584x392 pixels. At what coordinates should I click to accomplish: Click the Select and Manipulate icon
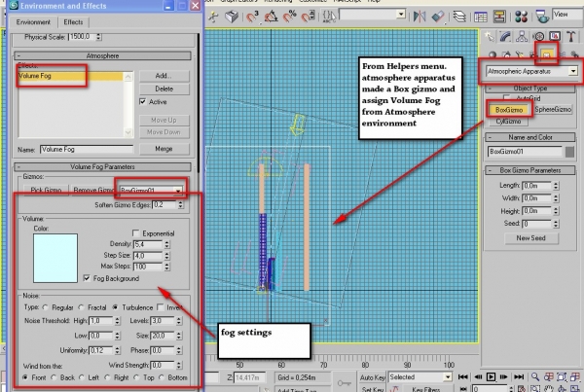coord(213,17)
